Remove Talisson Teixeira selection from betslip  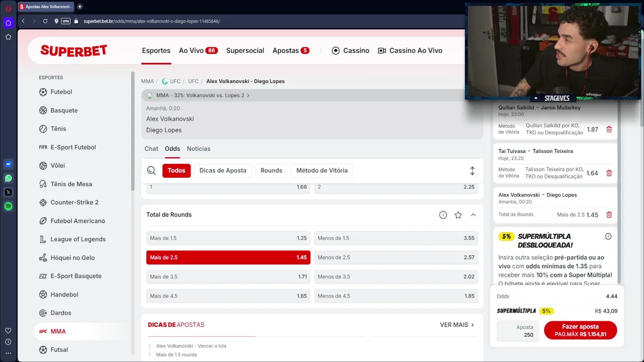click(609, 173)
